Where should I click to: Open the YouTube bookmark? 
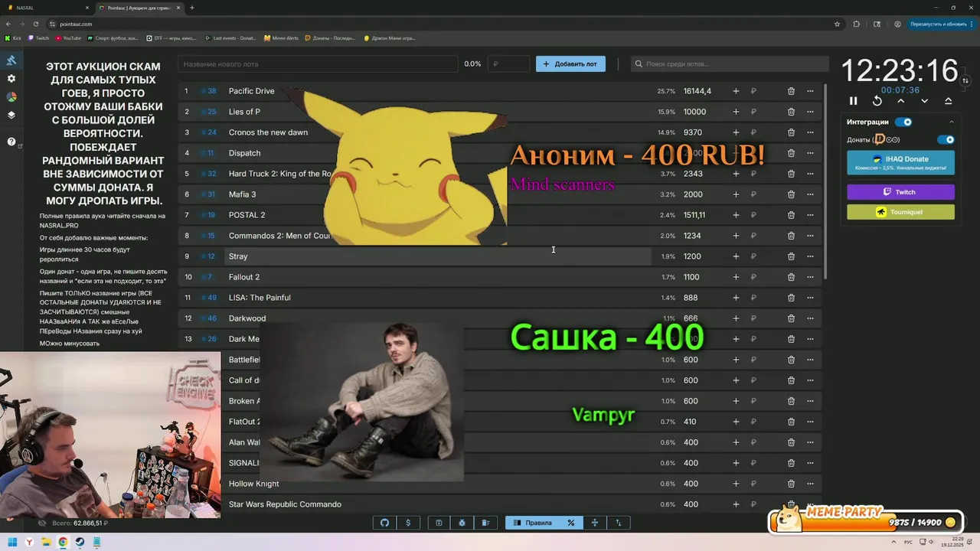pyautogui.click(x=68, y=37)
